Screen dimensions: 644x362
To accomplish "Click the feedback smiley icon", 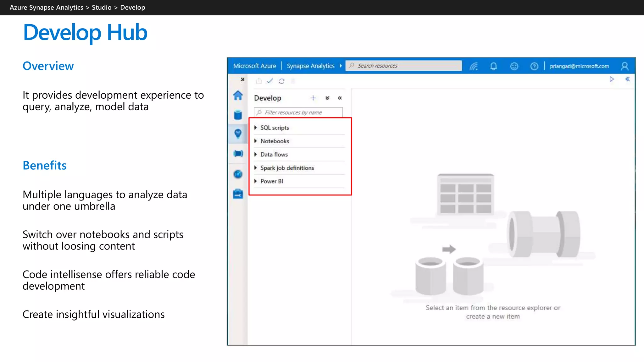I will tap(514, 66).
